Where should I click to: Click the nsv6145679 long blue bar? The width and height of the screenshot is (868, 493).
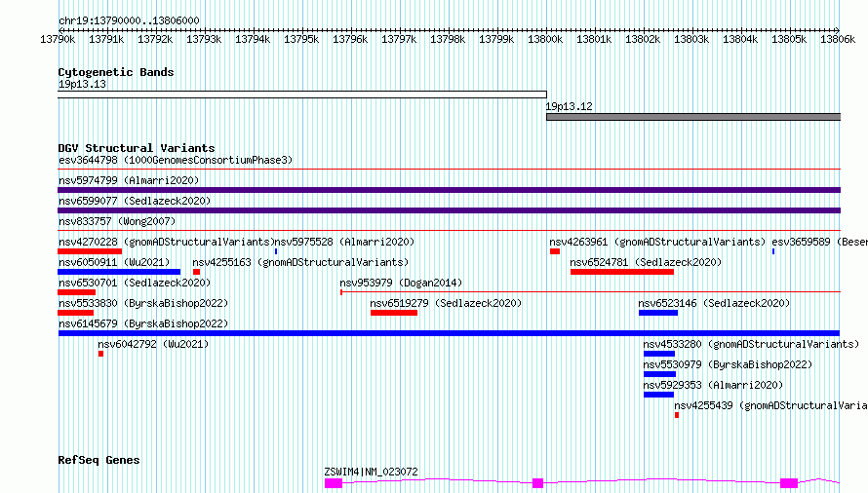point(449,333)
